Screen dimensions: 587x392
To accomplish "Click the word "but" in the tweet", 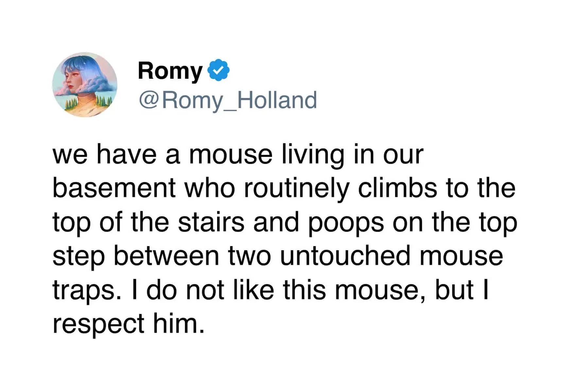I will pyautogui.click(x=454, y=289).
